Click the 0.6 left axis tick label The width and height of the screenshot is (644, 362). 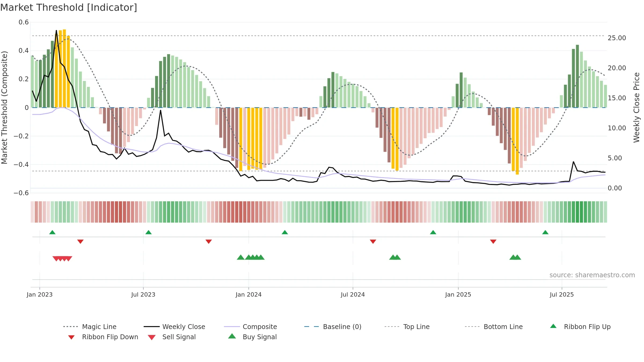point(24,22)
